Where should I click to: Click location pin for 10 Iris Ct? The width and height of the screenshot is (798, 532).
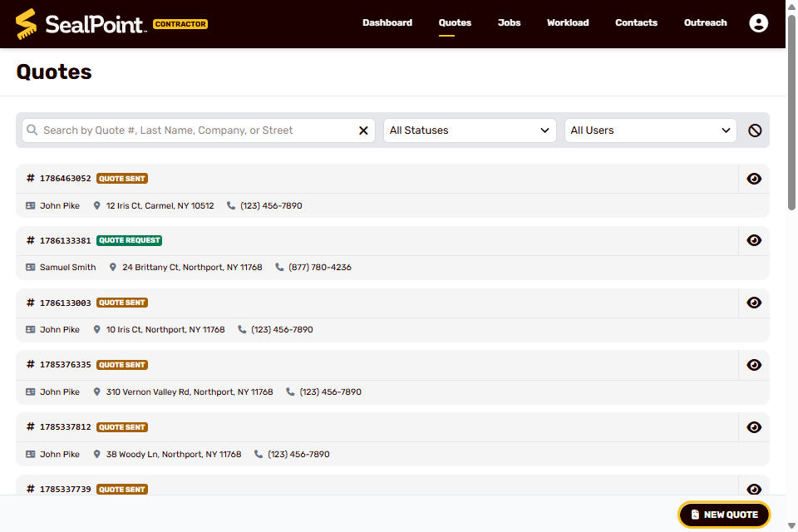(x=96, y=329)
